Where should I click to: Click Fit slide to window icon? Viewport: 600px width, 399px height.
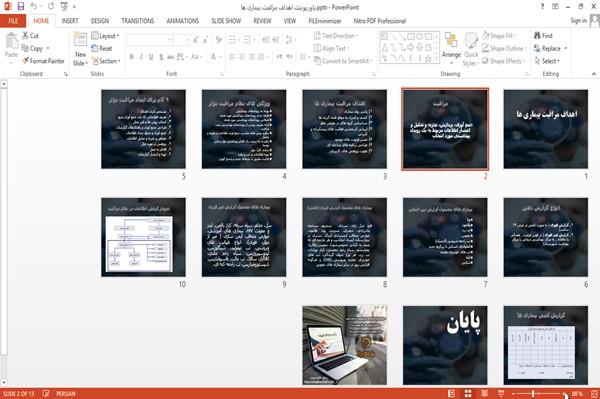594,394
